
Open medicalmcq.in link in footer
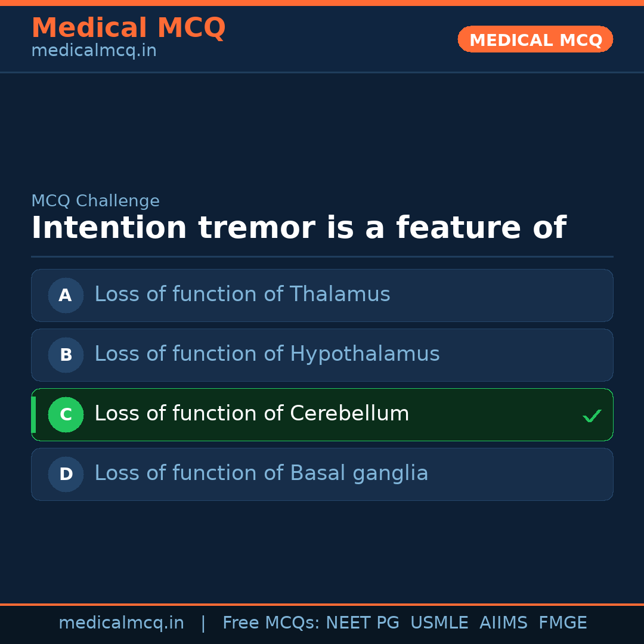121,623
